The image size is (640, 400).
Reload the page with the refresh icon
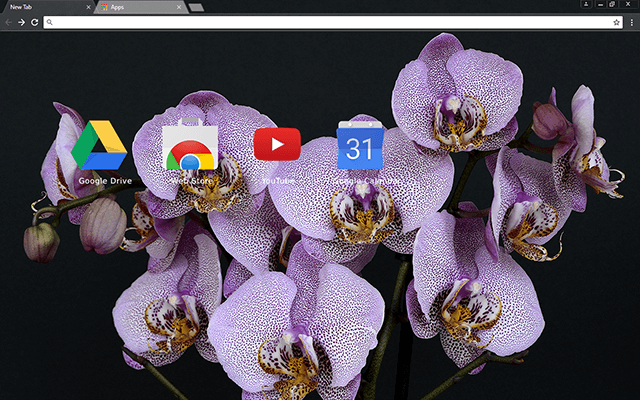[x=35, y=22]
